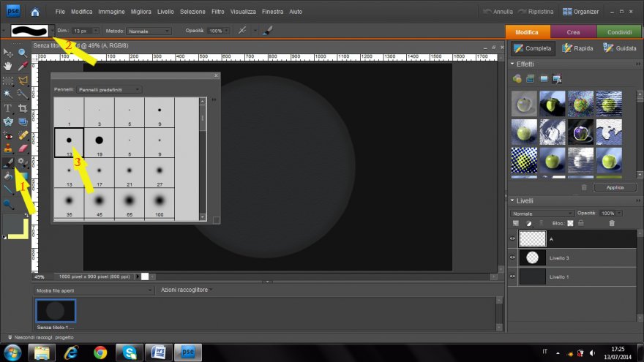Toggle visibility of Livello 3 layer
Screen dimensions: 644x362
click(x=513, y=257)
